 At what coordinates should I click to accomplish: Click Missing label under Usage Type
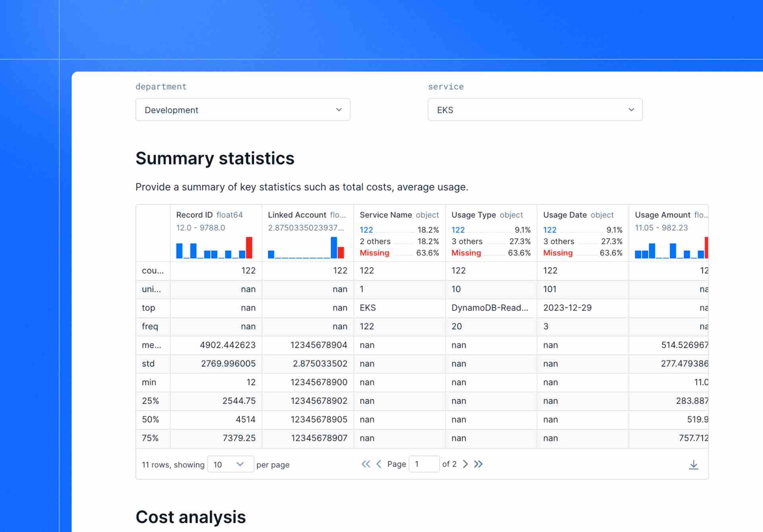(466, 253)
